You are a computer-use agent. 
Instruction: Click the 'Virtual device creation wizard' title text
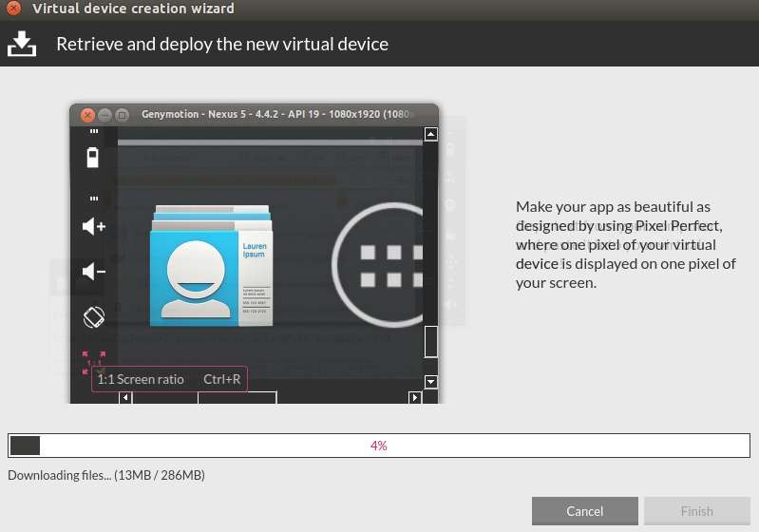[133, 9]
